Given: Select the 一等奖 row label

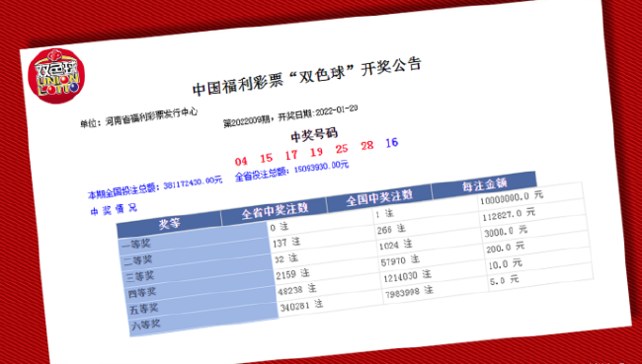Looking at the screenshot, I should click(x=136, y=245).
